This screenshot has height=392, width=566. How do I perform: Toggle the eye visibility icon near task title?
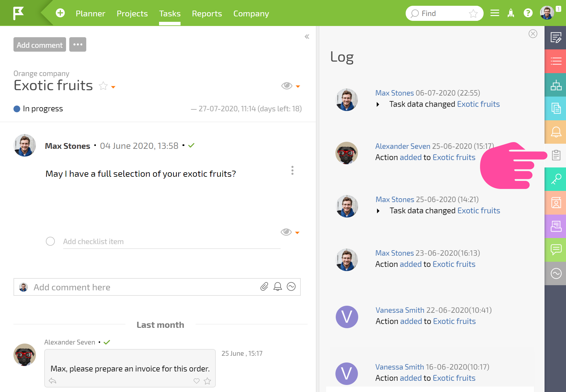(287, 86)
